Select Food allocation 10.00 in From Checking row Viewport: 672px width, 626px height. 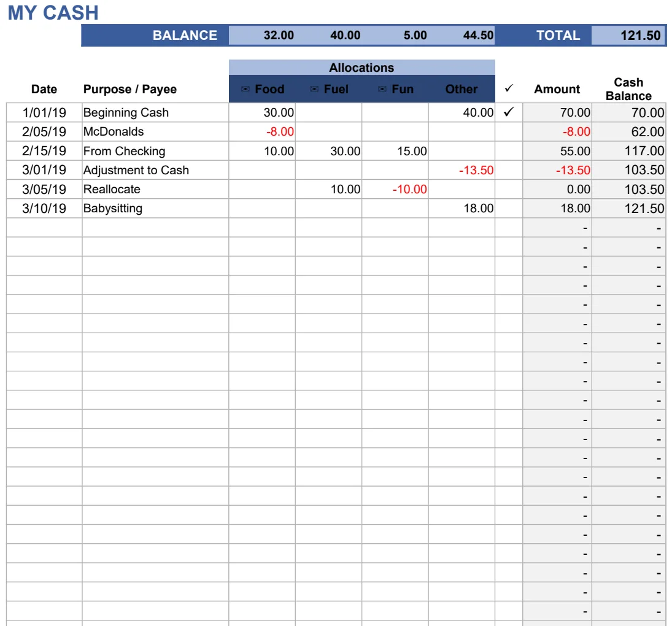click(x=262, y=151)
